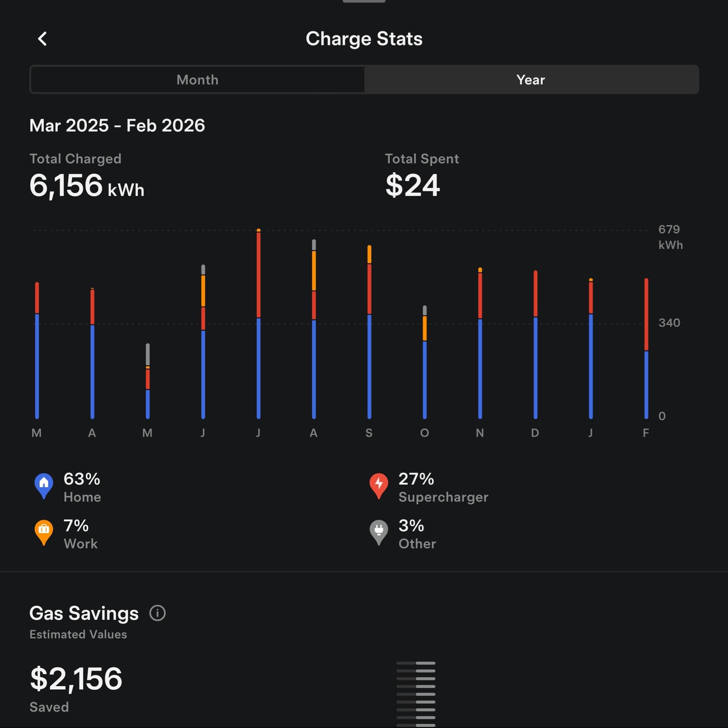Tap the Total Charged 6,156 kWh value

pos(87,186)
